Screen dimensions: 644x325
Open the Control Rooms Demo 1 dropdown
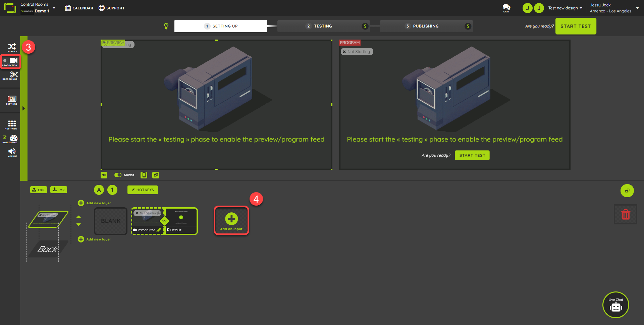point(38,8)
